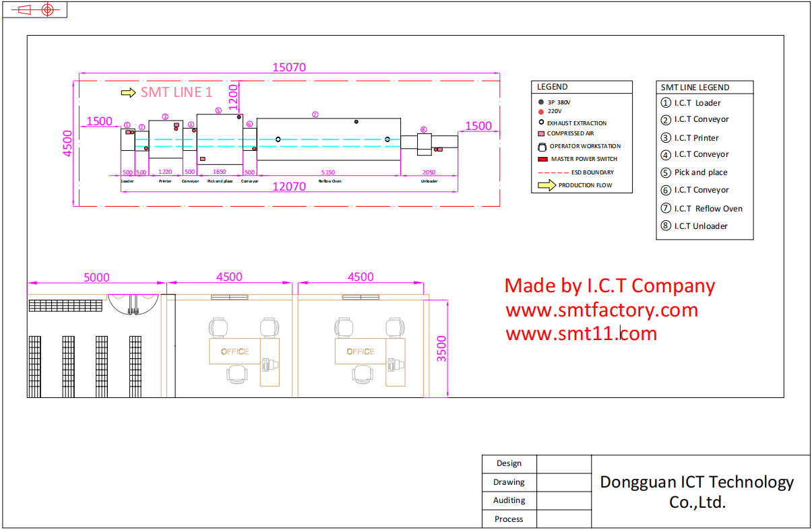Select the Dongguan ICT Technology title block
Image resolution: width=812 pixels, height=530 pixels.
(x=697, y=492)
